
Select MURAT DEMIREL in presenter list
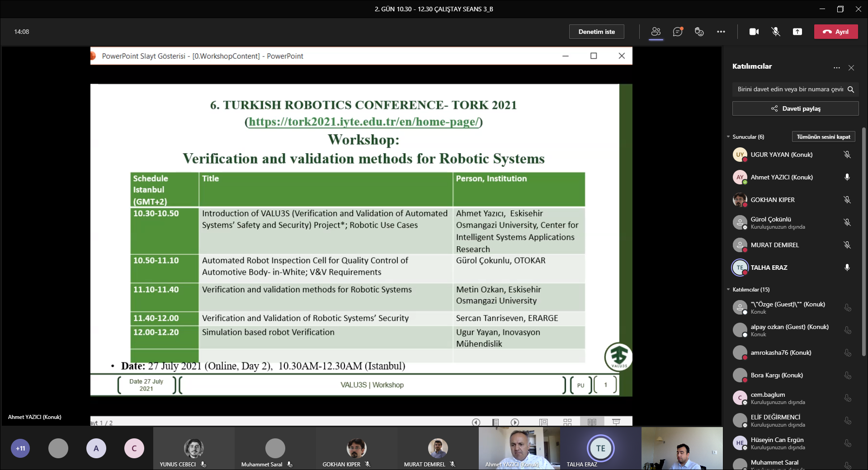coord(792,245)
